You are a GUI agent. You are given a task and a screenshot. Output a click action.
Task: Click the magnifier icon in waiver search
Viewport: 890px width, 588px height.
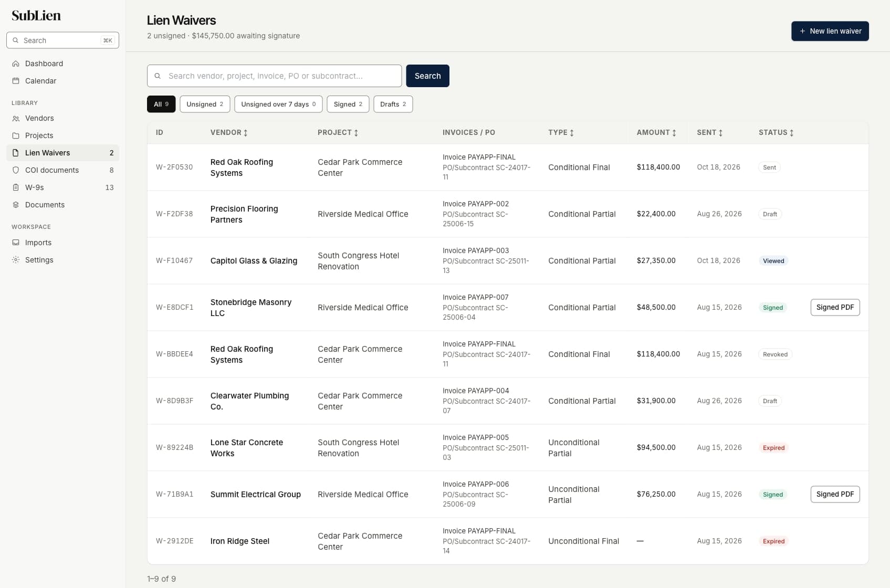(x=158, y=76)
